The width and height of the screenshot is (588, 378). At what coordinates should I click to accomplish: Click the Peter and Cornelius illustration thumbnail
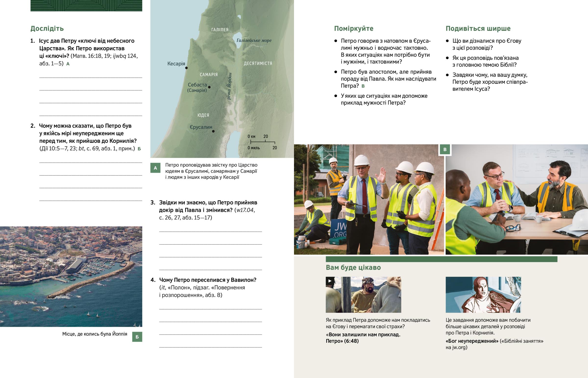pos(483,294)
